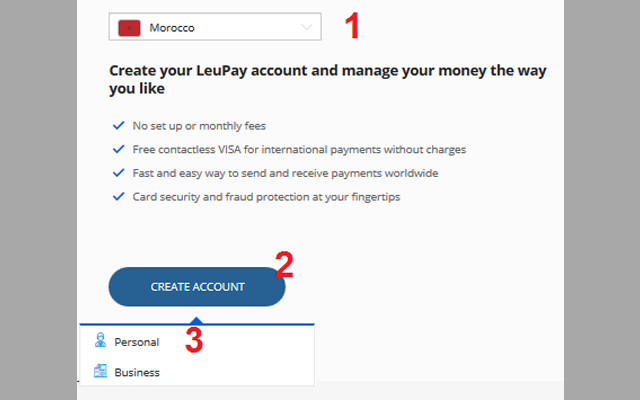The height and width of the screenshot is (400, 640).
Task: Click the red number 3 annotation
Action: pyautogui.click(x=194, y=341)
